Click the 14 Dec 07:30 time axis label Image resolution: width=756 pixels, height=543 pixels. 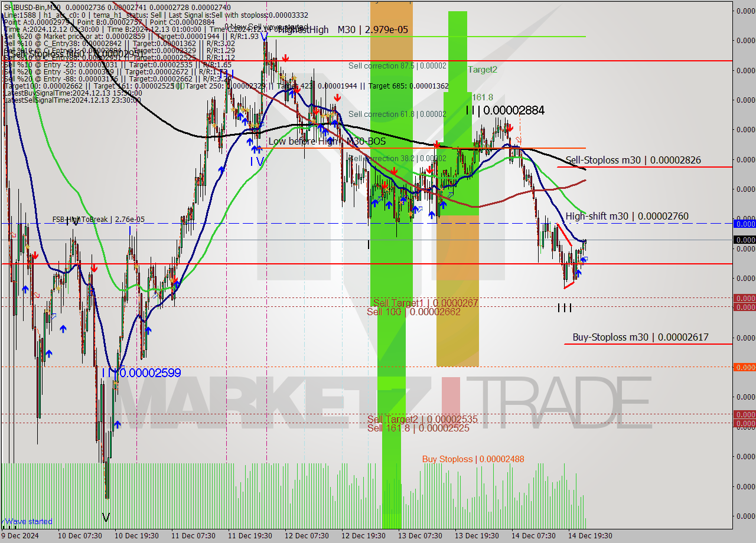pos(534,536)
